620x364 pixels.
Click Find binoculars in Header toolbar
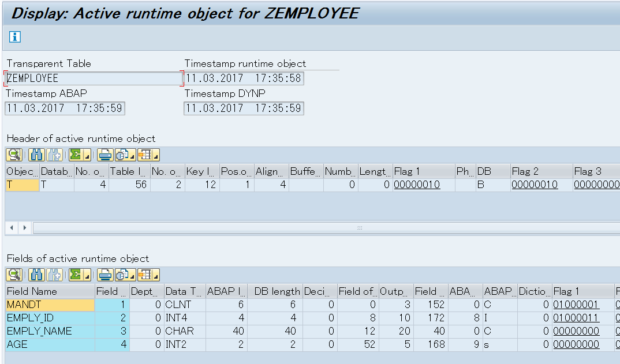pos(36,155)
